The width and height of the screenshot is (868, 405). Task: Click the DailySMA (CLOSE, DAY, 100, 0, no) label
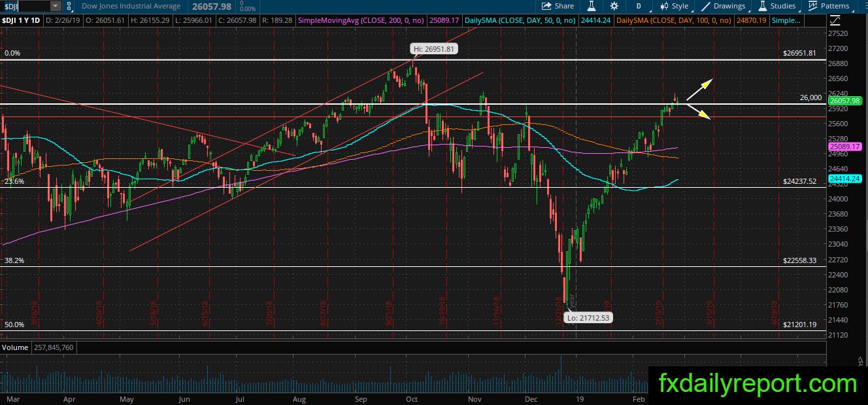tap(675, 21)
